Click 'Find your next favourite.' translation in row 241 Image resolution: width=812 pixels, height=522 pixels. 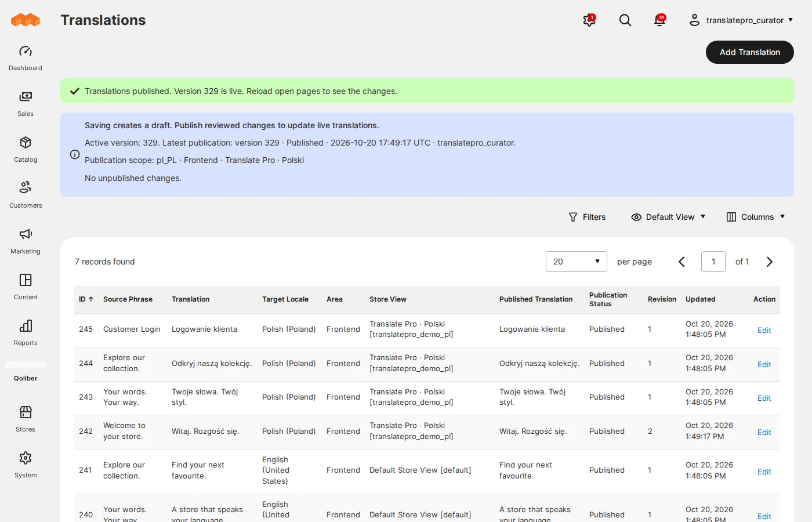click(x=198, y=470)
